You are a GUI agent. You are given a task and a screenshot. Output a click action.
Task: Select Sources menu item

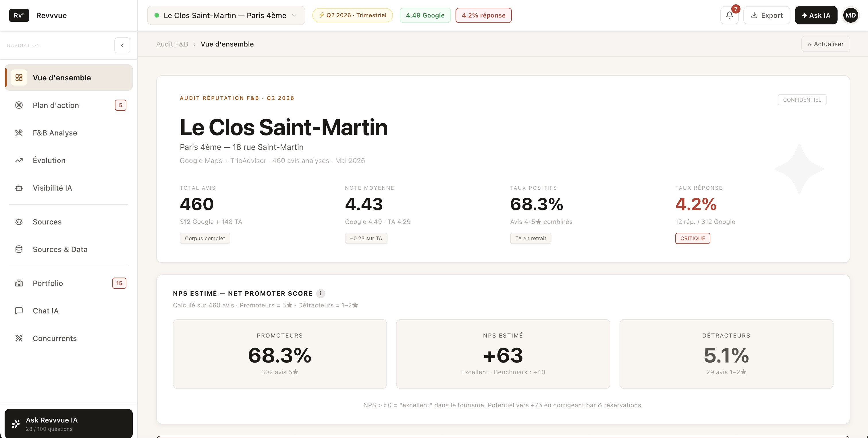(69, 222)
